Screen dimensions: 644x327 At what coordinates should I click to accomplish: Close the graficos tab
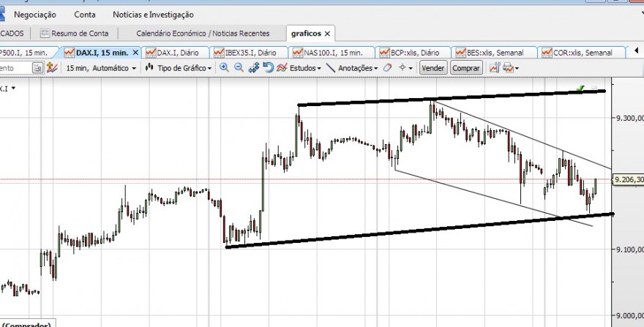point(327,34)
